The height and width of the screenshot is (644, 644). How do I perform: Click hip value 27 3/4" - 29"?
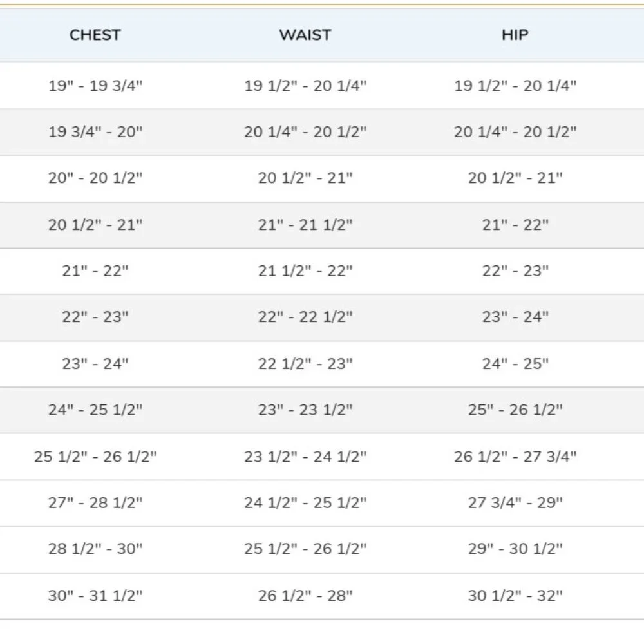point(515,502)
